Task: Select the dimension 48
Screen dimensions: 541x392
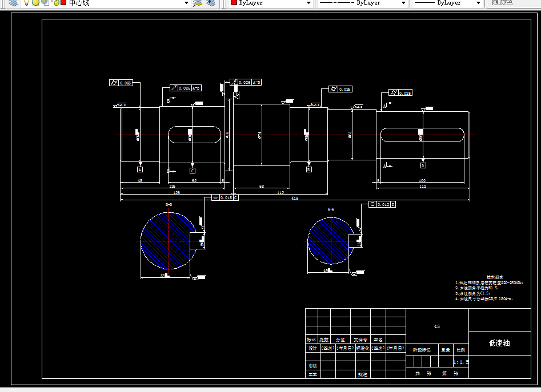Action: coord(140,180)
